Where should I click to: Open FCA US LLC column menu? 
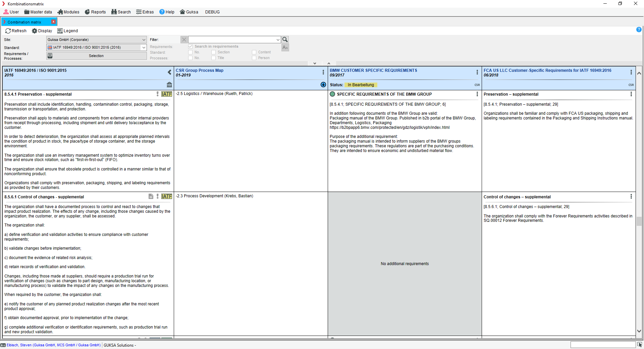(631, 72)
